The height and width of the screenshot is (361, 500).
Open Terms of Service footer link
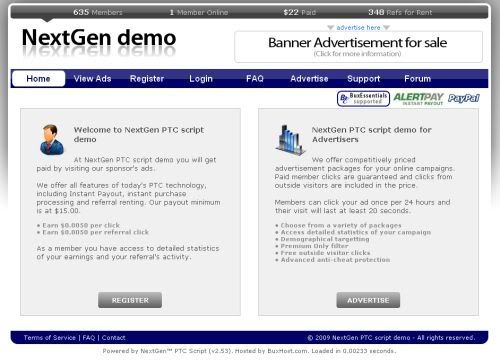(x=50, y=338)
